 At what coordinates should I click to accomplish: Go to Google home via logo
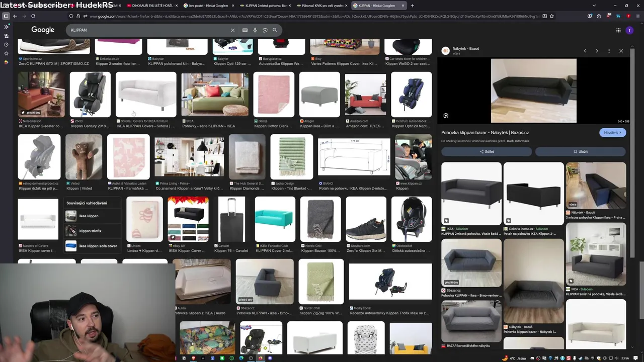click(43, 30)
